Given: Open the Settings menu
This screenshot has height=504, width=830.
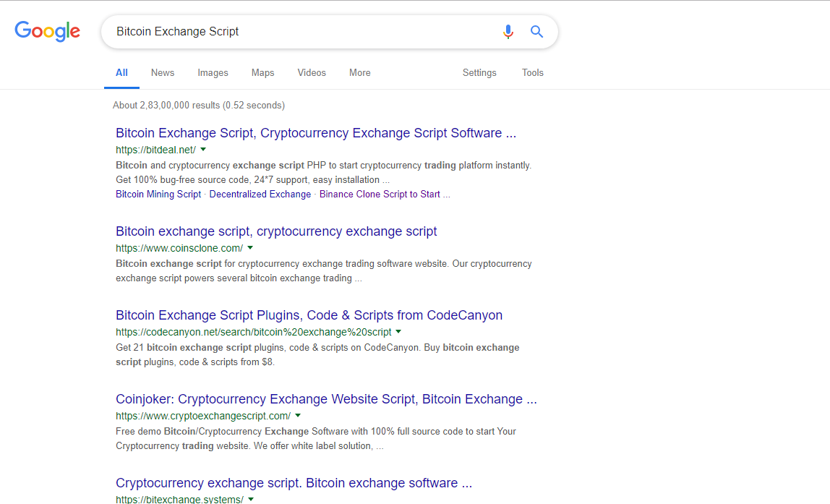Looking at the screenshot, I should 479,72.
